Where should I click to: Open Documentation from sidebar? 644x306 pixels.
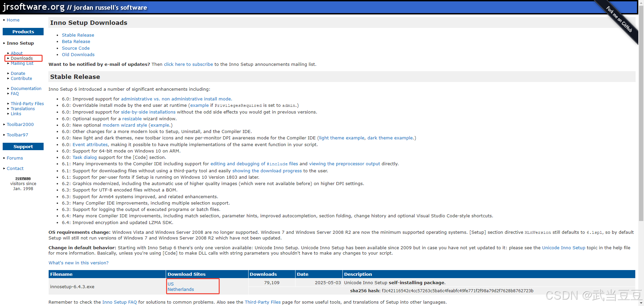tap(26, 89)
